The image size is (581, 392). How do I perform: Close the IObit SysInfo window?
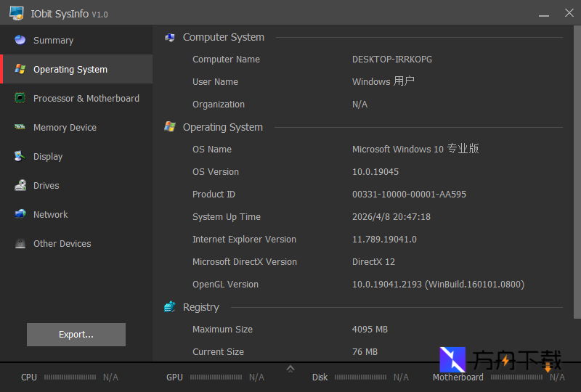[x=569, y=13]
